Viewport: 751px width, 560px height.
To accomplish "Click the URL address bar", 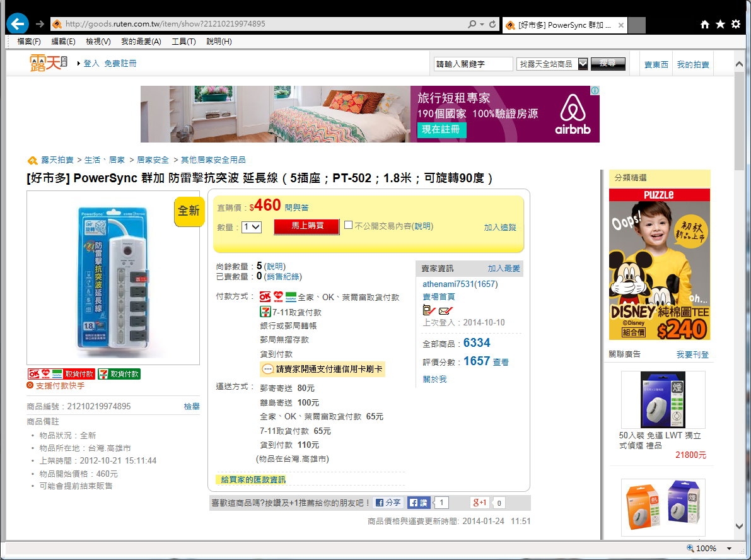I will click(259, 24).
